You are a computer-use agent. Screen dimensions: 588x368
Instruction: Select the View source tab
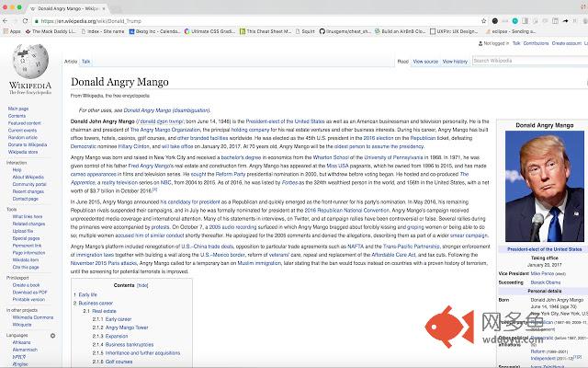425,62
